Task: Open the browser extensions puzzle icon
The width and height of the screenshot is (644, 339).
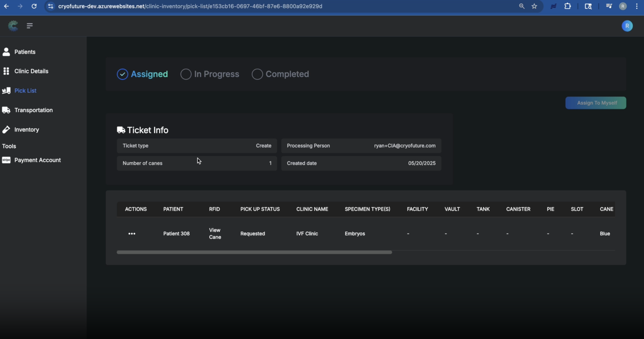Action: [568, 6]
